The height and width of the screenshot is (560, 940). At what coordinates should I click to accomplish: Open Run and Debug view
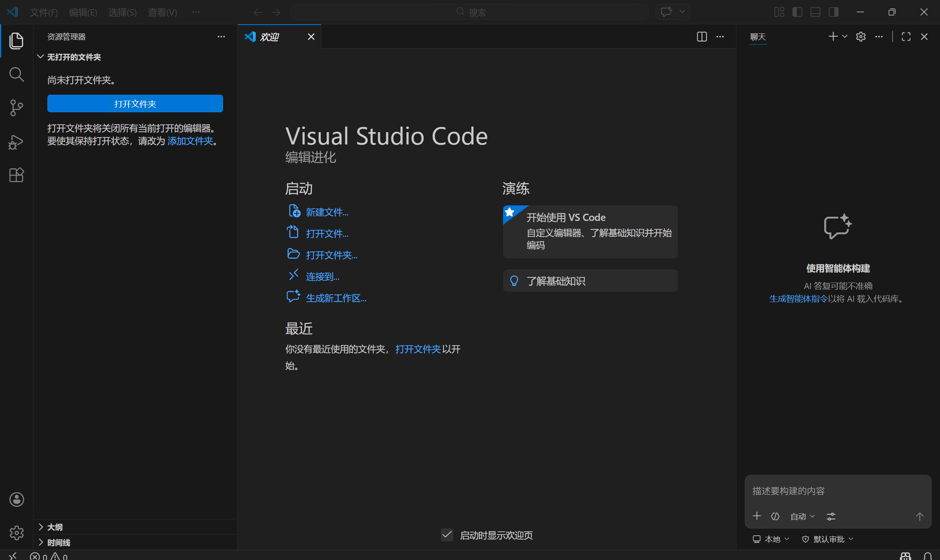tap(16, 142)
